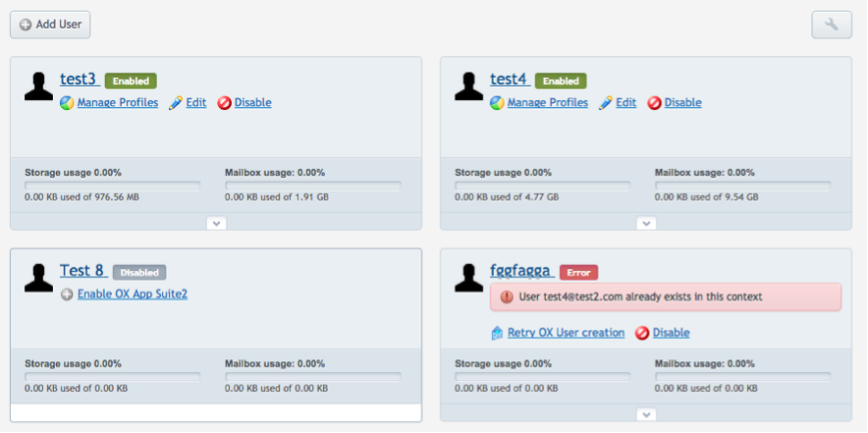Click the Edit link for test3
Viewport: 868px width, 433px height.
click(x=196, y=102)
